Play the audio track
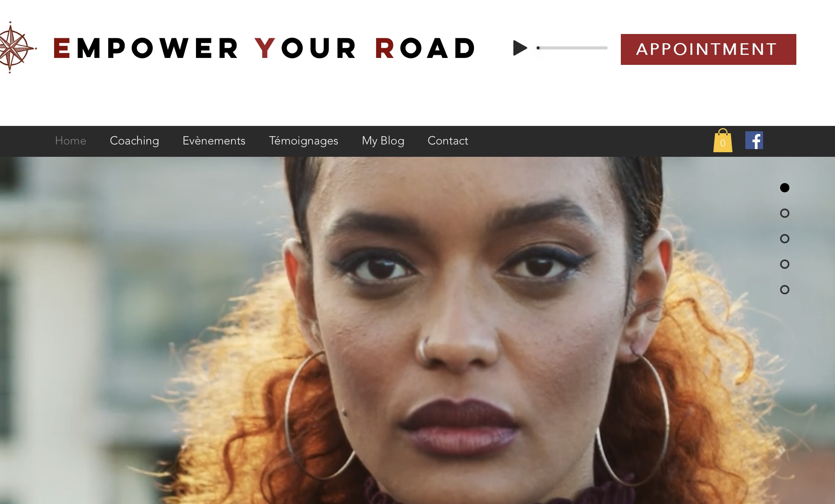 click(520, 48)
